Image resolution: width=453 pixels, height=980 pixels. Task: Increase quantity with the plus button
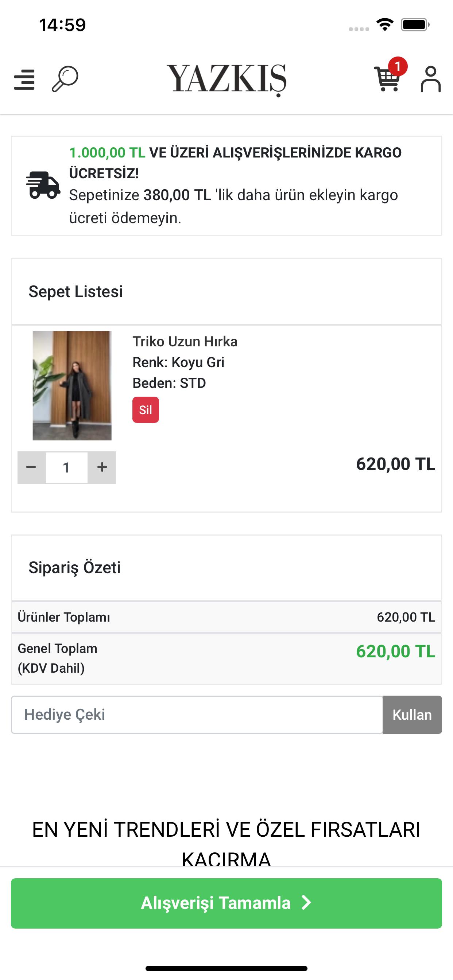tap(102, 467)
